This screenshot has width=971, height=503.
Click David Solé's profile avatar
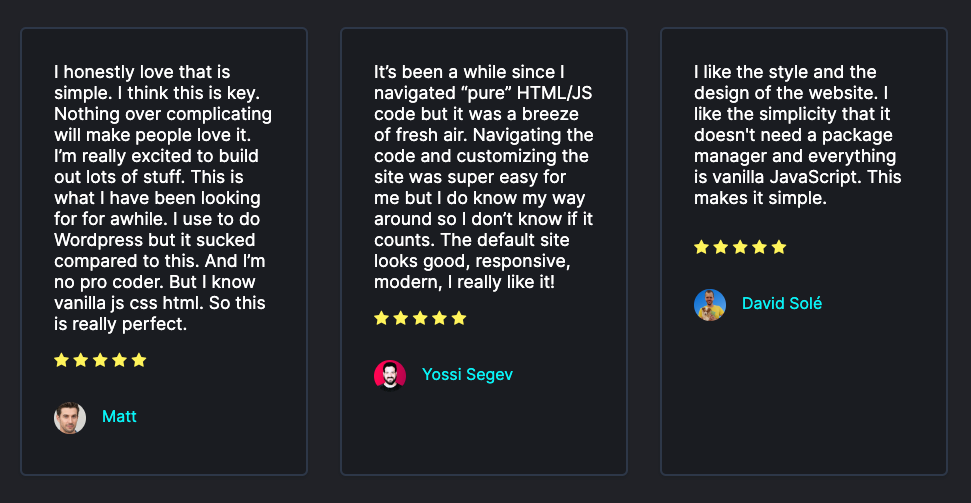click(x=710, y=305)
